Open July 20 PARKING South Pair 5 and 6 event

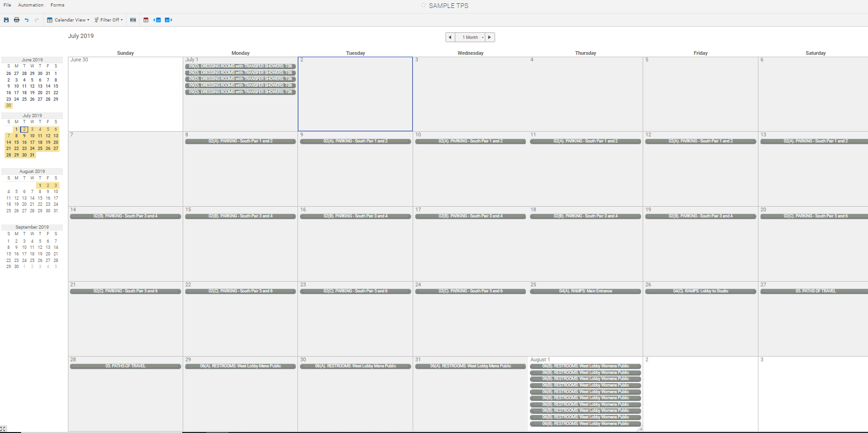click(x=815, y=216)
